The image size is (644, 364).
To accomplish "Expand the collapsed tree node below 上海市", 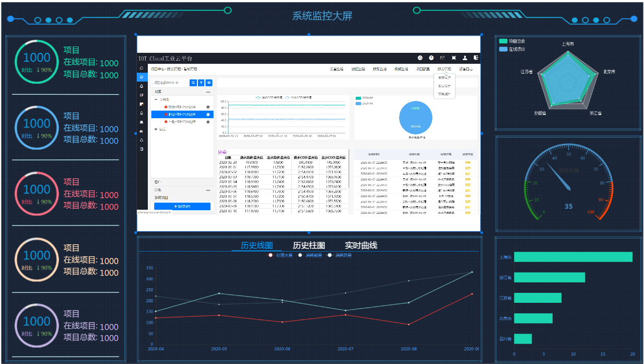I will 156,129.
